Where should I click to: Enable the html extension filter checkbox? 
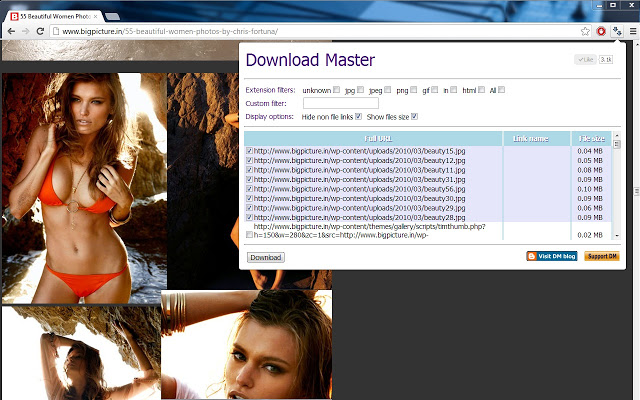(x=482, y=90)
